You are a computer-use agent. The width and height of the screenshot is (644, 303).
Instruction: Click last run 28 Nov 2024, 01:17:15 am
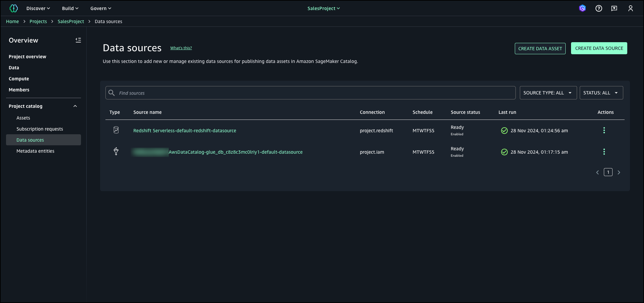539,152
